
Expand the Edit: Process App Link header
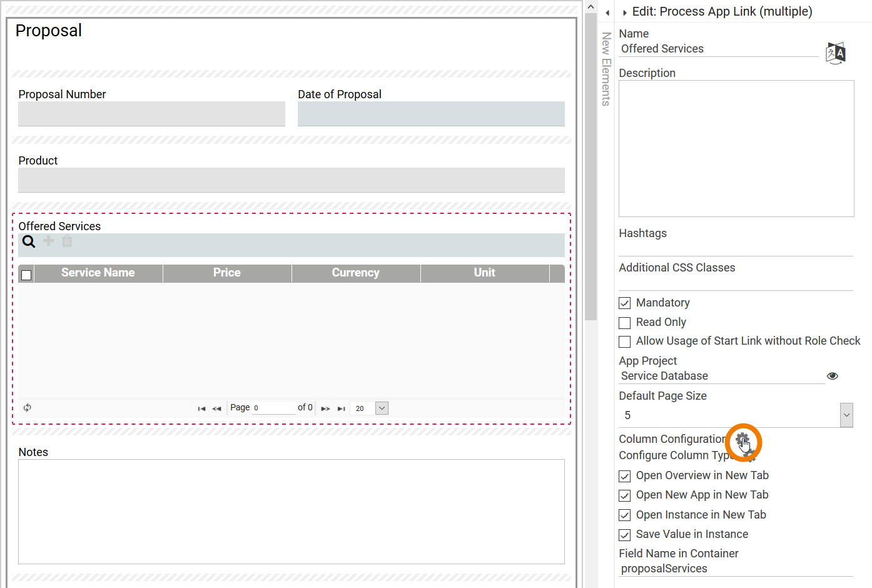pyautogui.click(x=624, y=11)
